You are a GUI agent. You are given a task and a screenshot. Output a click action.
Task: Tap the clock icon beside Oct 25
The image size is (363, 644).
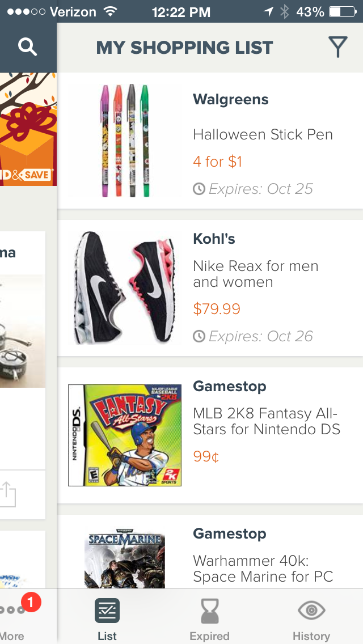[199, 189]
